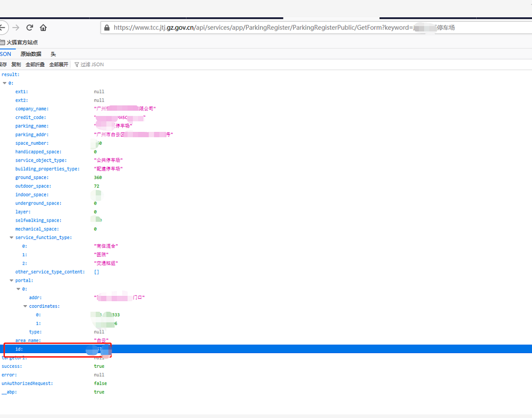Select the highlighted id row
Image resolution: width=532 pixels, height=418 pixels.
tap(19, 349)
